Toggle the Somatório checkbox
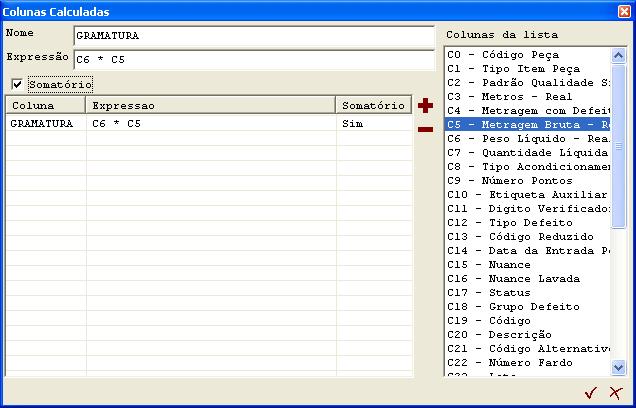 17,85
